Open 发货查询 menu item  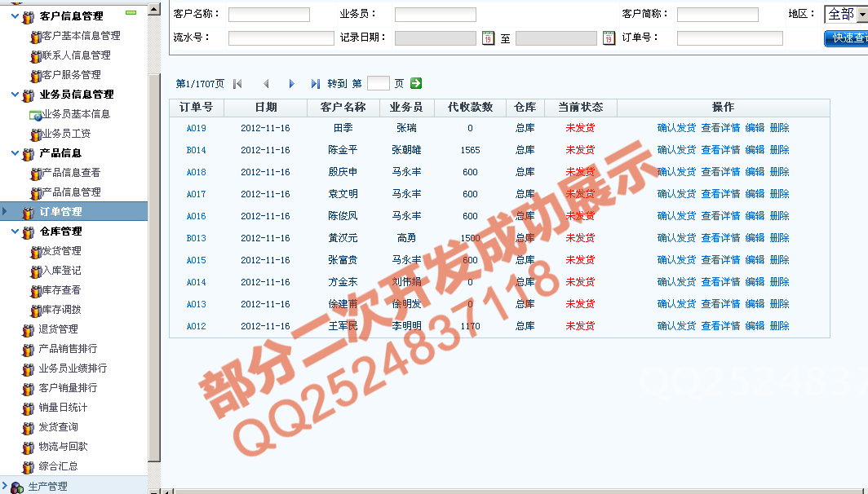[x=58, y=427]
